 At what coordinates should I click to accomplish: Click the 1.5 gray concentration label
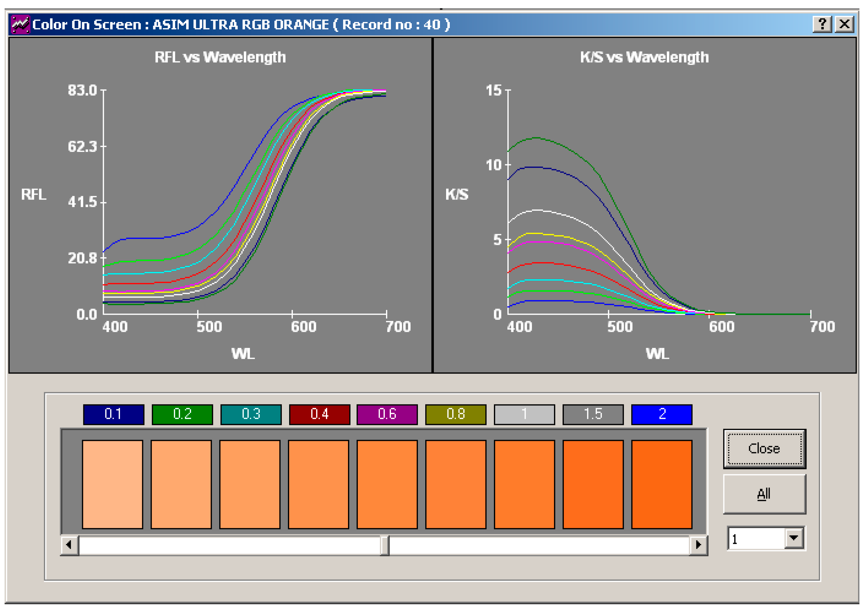point(593,414)
